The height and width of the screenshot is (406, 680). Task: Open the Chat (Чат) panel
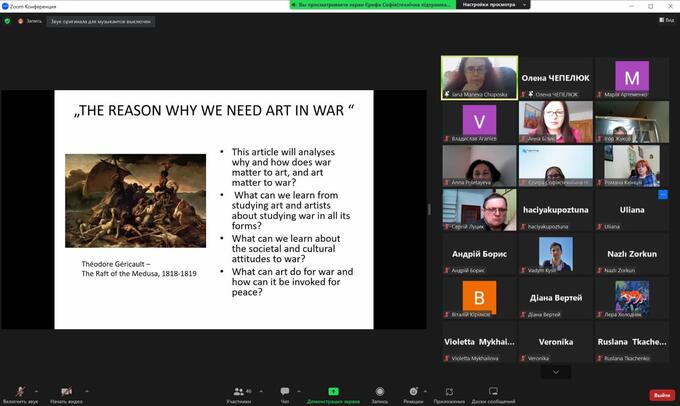(x=285, y=392)
